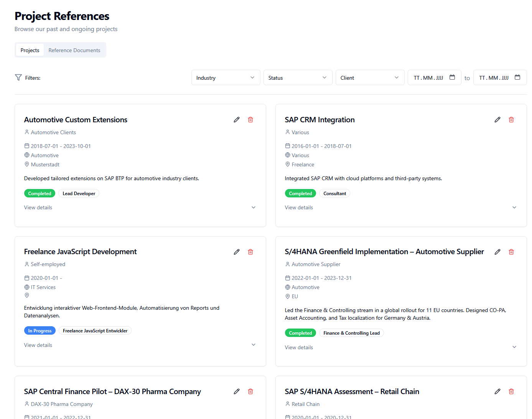Viewport: 532px width, 419px height.
Task: Click the In Progress status badge
Action: pos(40,330)
